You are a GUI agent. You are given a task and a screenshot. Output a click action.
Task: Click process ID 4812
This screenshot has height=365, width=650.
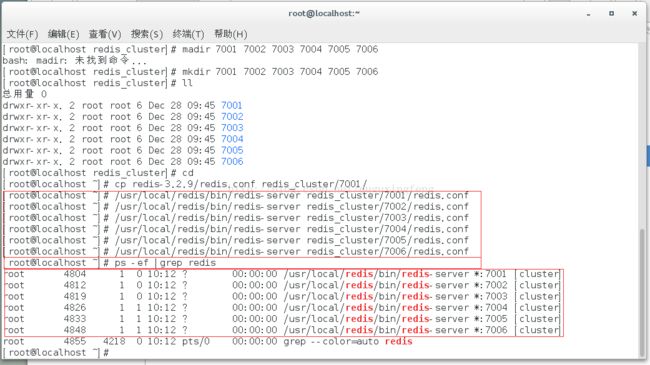[75, 285]
